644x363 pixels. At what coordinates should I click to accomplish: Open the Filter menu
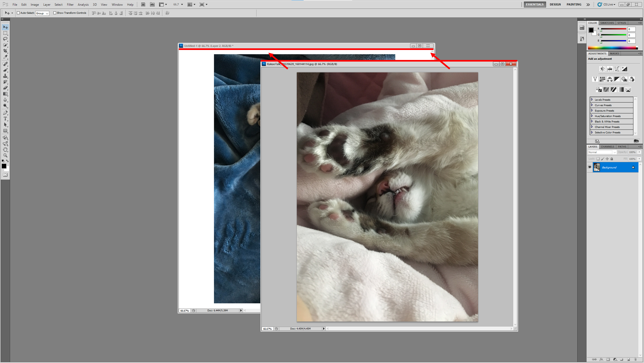point(70,5)
